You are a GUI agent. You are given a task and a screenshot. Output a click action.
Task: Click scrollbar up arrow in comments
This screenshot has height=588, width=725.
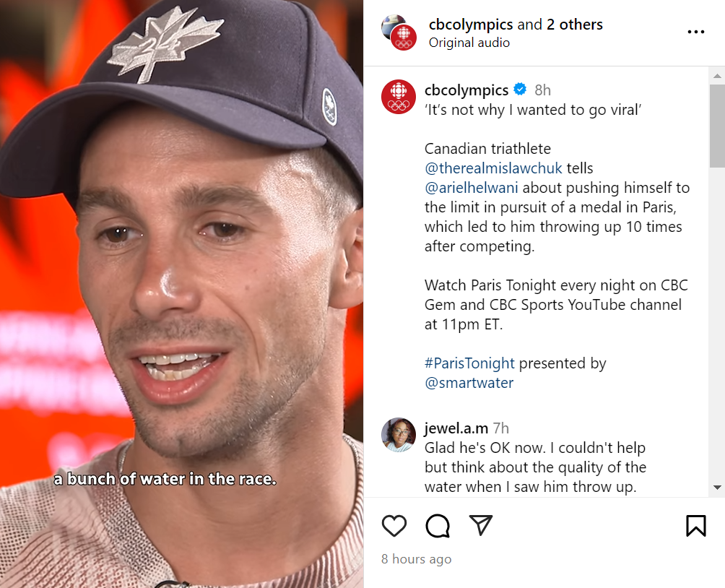tap(717, 75)
